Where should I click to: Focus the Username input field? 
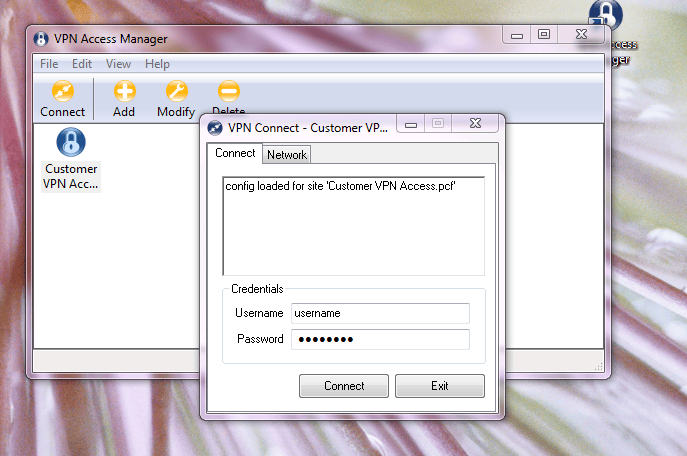380,313
